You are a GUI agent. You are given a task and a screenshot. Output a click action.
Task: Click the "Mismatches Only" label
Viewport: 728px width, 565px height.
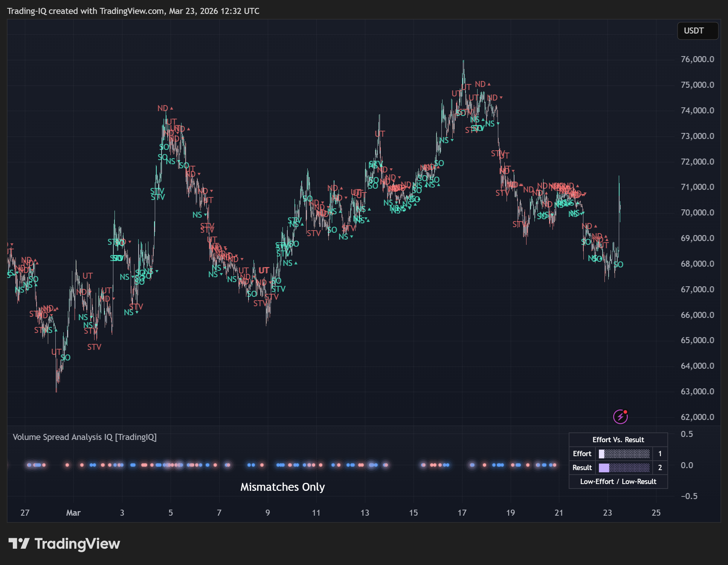(x=282, y=487)
